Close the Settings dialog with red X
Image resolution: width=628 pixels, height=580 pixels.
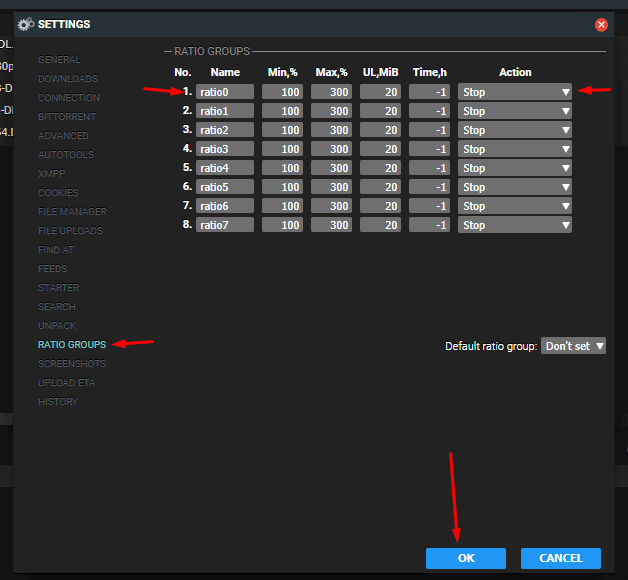[x=601, y=24]
